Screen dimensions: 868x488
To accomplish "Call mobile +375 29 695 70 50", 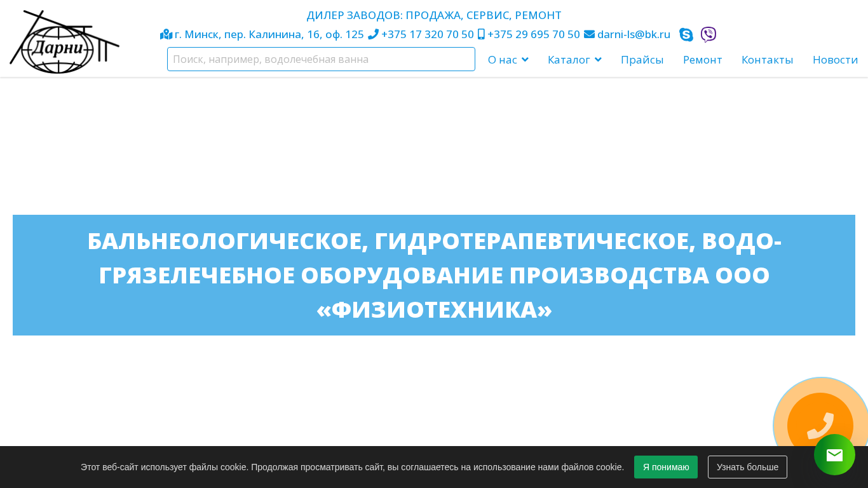I will 533,34.
